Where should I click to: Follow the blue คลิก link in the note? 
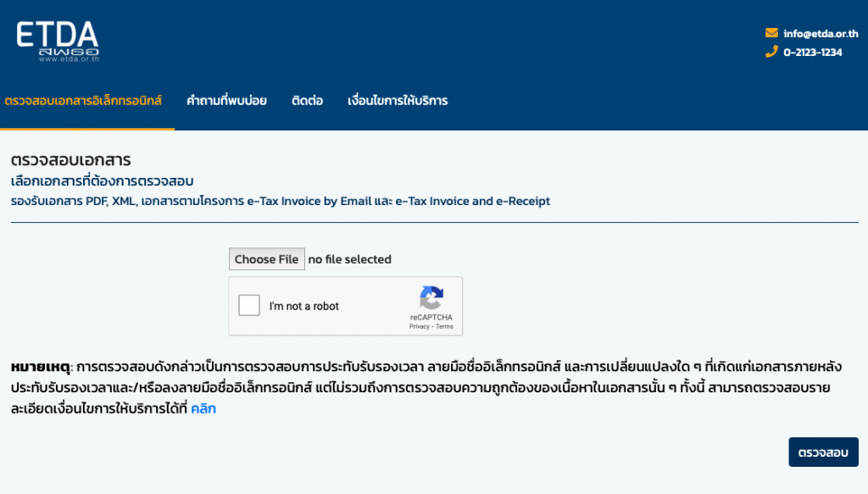203,408
